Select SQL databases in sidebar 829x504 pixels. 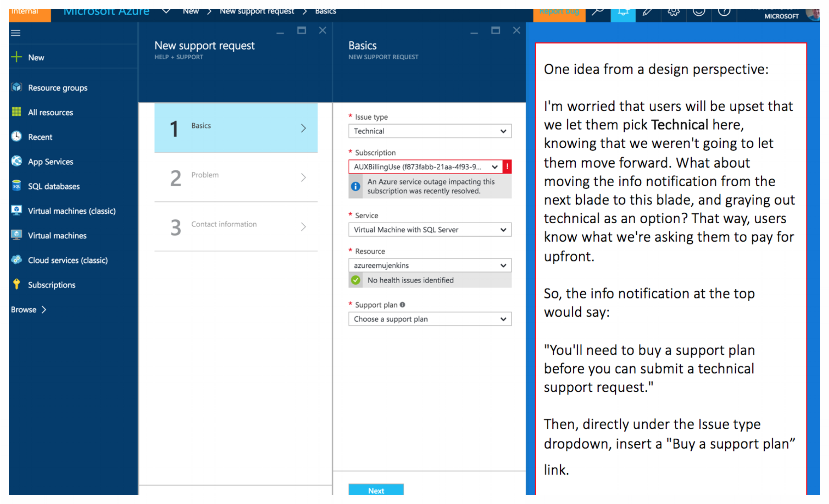[x=54, y=186]
